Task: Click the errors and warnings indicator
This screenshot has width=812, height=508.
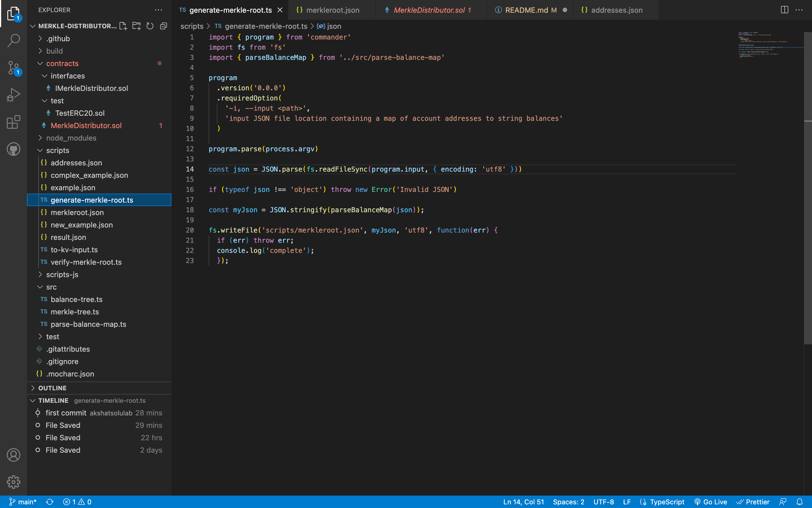Action: (x=77, y=502)
